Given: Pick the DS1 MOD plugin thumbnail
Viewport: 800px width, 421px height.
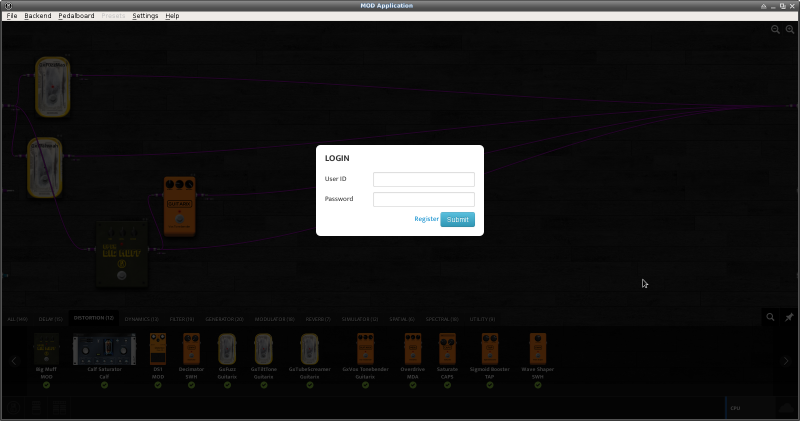Looking at the screenshot, I should [x=158, y=349].
